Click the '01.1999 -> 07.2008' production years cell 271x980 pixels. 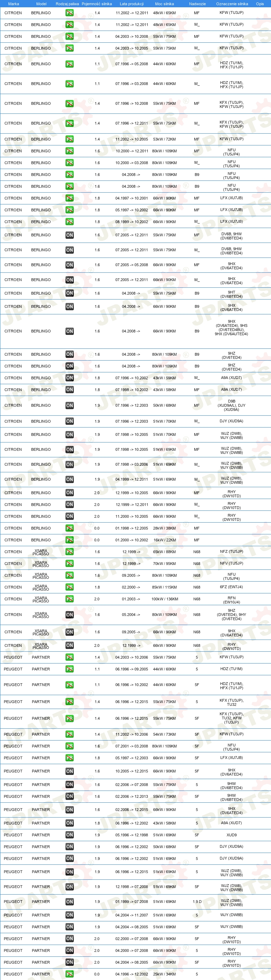(x=131, y=902)
